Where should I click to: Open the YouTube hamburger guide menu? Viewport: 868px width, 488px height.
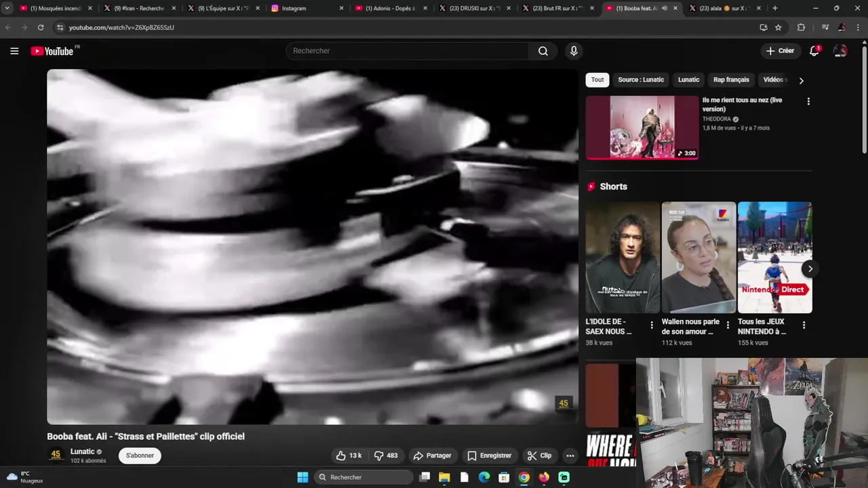pos(14,51)
